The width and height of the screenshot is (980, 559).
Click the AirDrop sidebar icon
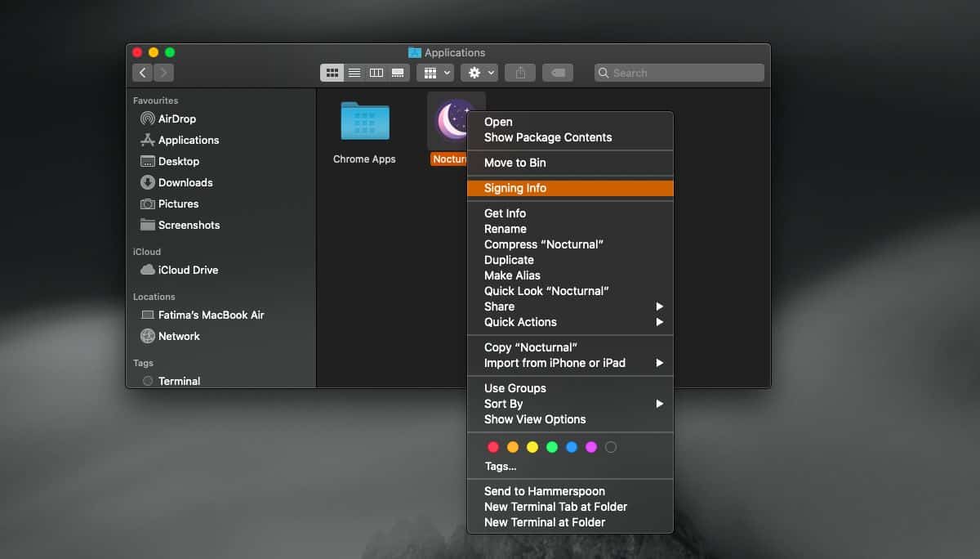pyautogui.click(x=148, y=119)
